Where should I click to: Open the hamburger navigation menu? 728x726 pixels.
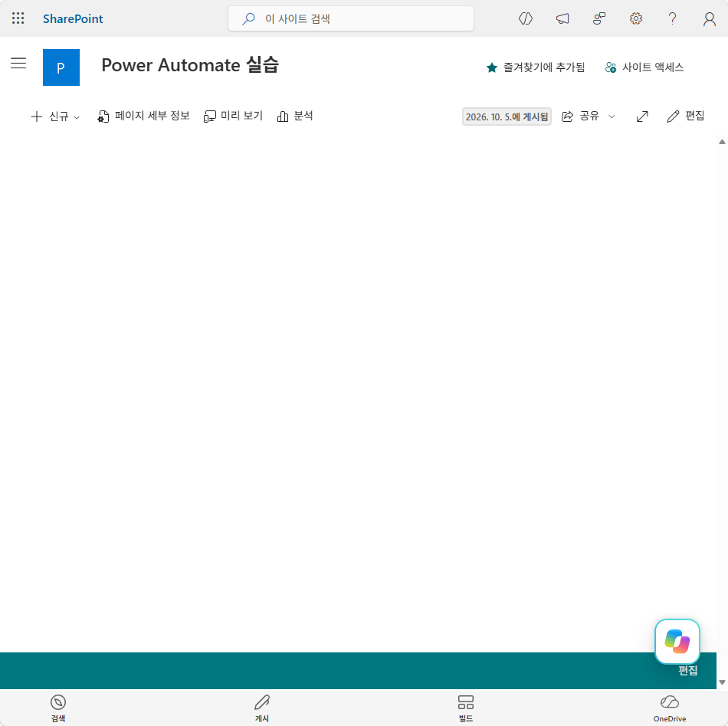point(18,63)
